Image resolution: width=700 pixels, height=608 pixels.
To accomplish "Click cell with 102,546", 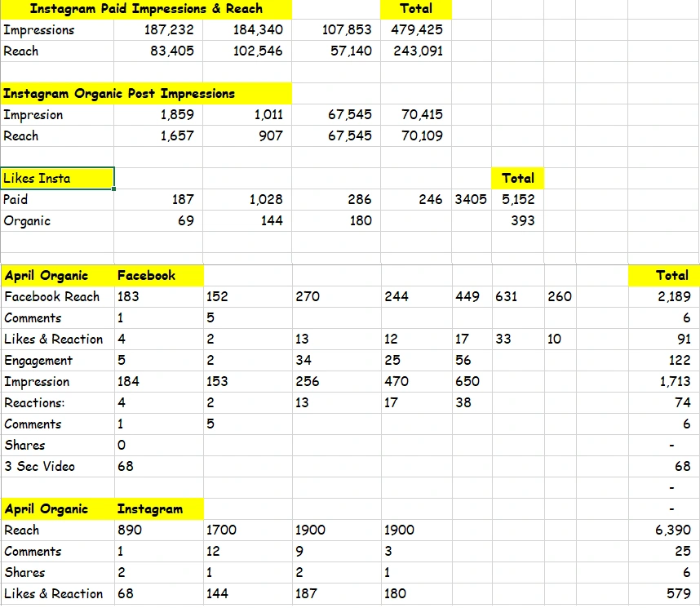I will [247, 51].
